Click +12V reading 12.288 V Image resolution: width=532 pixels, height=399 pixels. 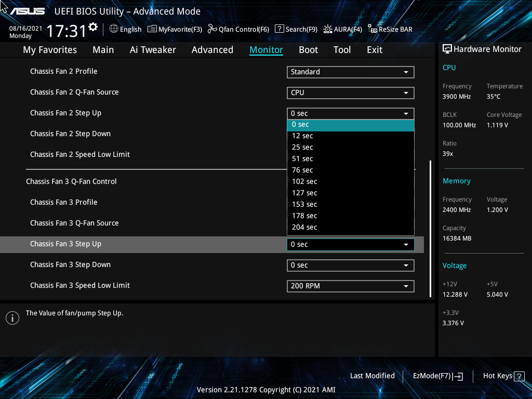point(455,295)
